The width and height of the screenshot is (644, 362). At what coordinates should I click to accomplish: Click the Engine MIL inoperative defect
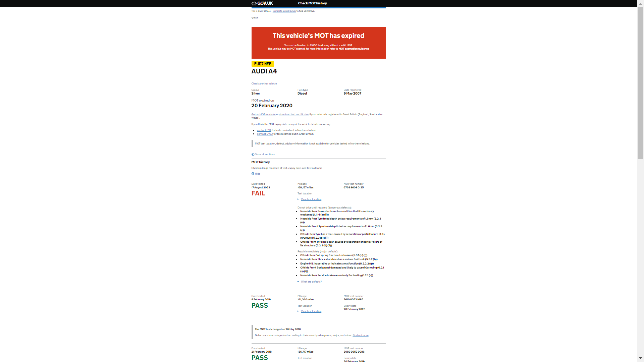coord(337,264)
